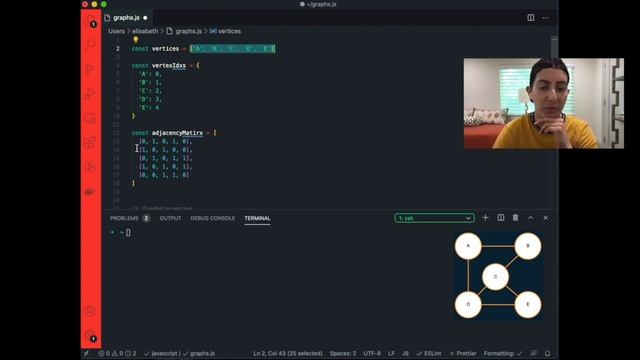This screenshot has height=360, width=640.
Task: Change indentation via Spaces: 2
Action: coord(343,353)
